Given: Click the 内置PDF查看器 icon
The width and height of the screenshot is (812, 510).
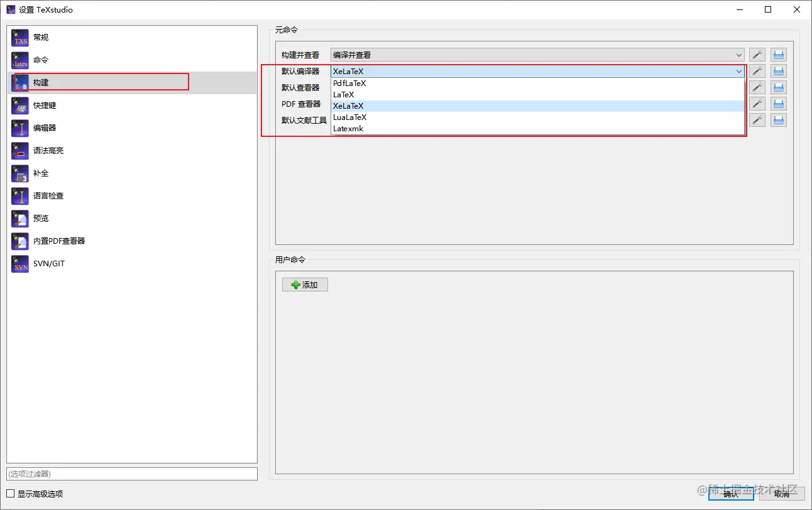Looking at the screenshot, I should 20,241.
